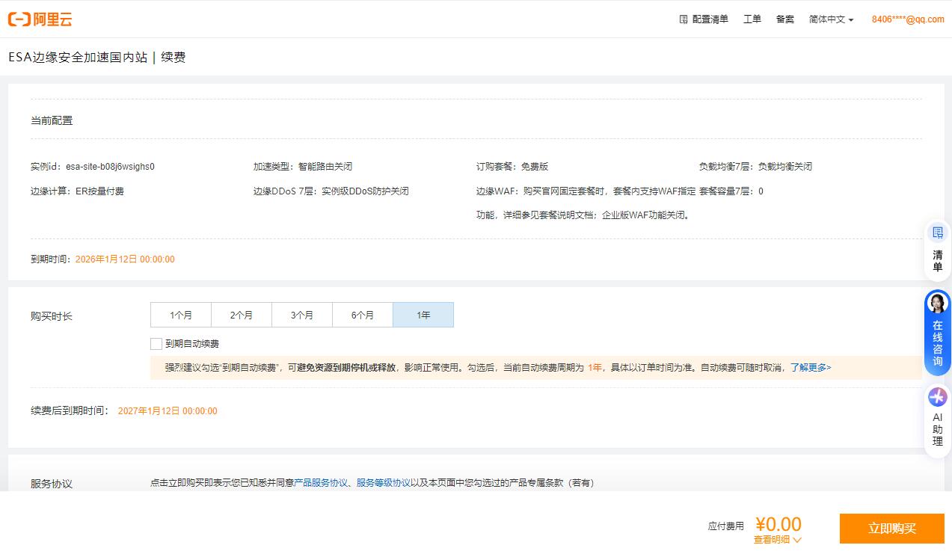
Task: Click the 立即购买 purchase button
Action: coord(891,528)
